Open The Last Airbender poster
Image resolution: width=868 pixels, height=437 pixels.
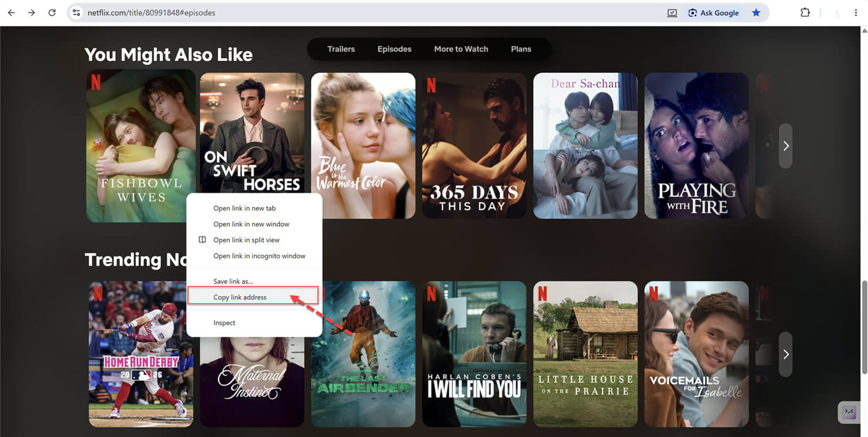363,354
